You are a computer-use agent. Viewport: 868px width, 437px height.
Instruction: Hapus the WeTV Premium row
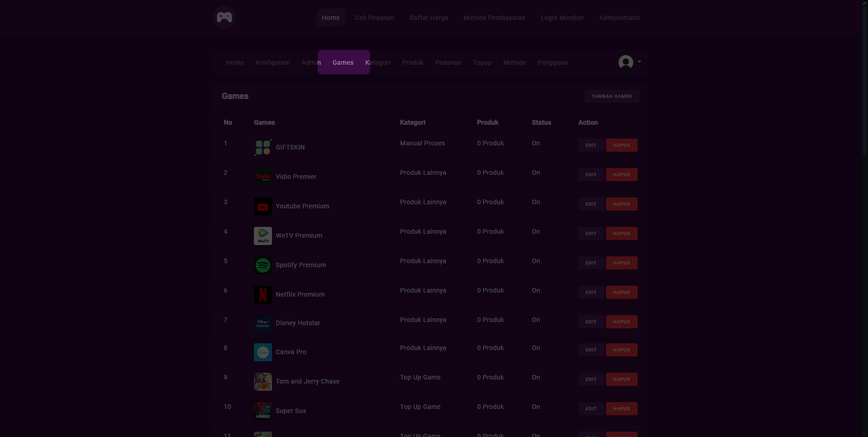coord(621,234)
